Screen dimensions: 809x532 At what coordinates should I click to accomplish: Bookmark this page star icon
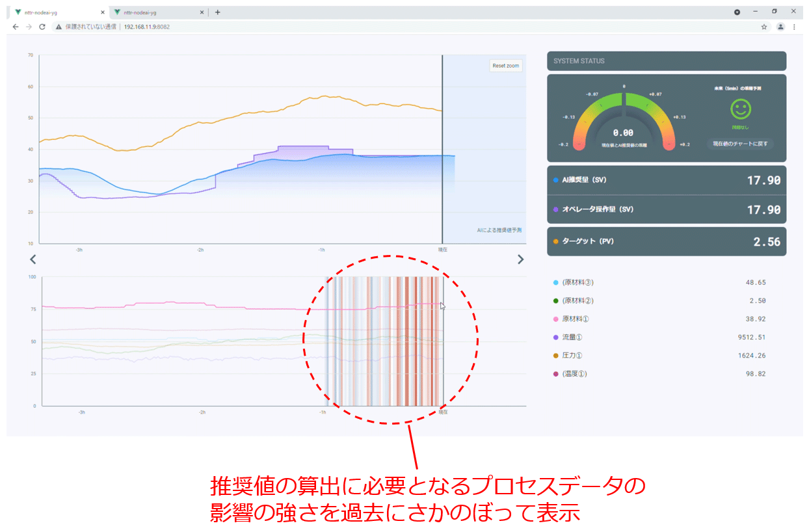pos(764,27)
